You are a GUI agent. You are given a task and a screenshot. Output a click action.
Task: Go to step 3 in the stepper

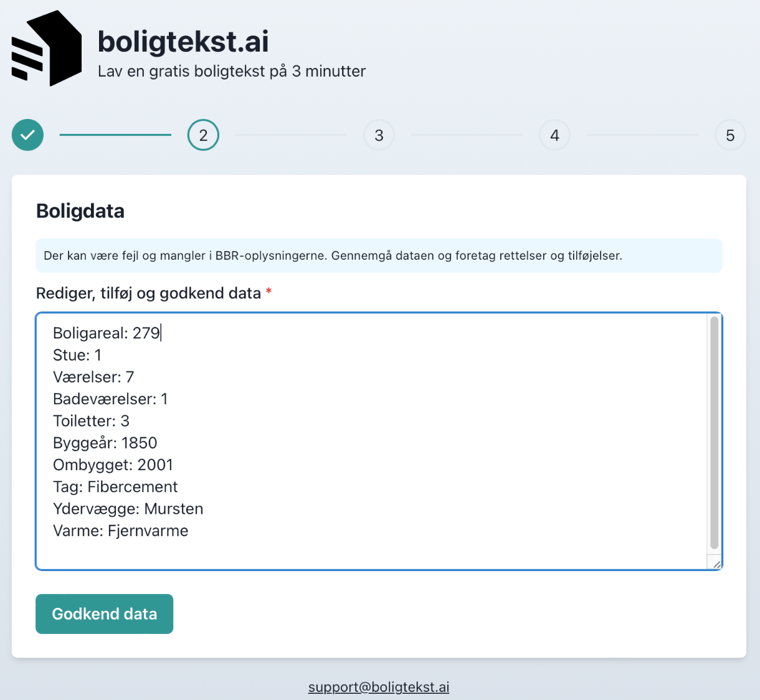coord(379,135)
